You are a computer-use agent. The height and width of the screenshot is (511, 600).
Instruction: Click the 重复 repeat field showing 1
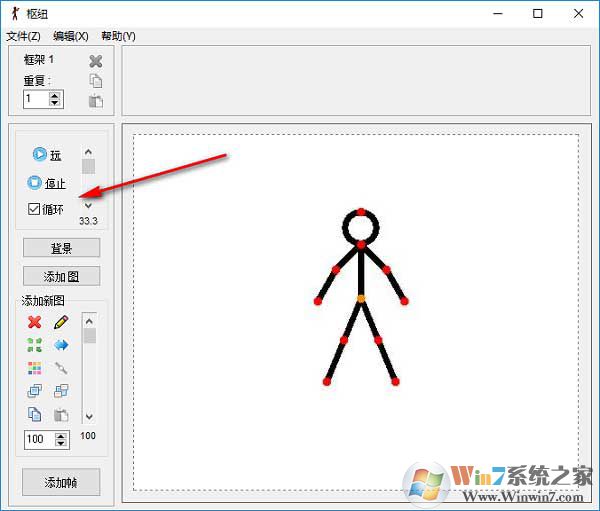(37, 99)
